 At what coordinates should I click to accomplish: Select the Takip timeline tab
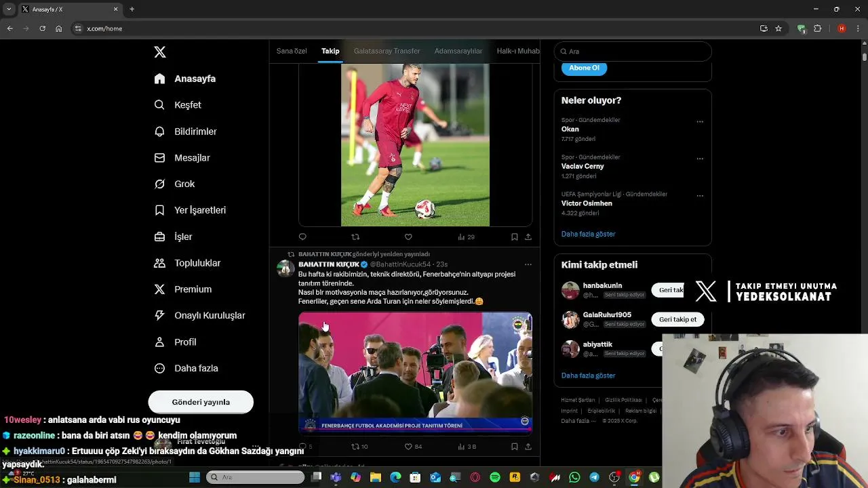[330, 51]
